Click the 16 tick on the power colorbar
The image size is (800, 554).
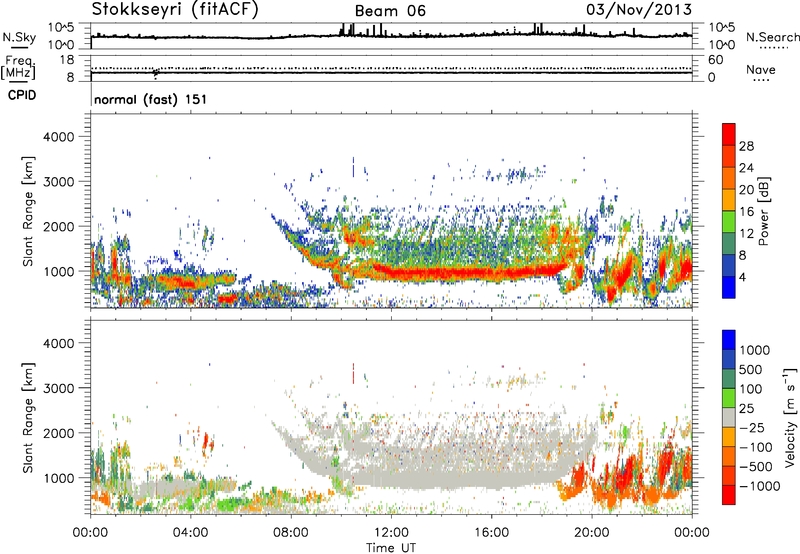coord(746,212)
